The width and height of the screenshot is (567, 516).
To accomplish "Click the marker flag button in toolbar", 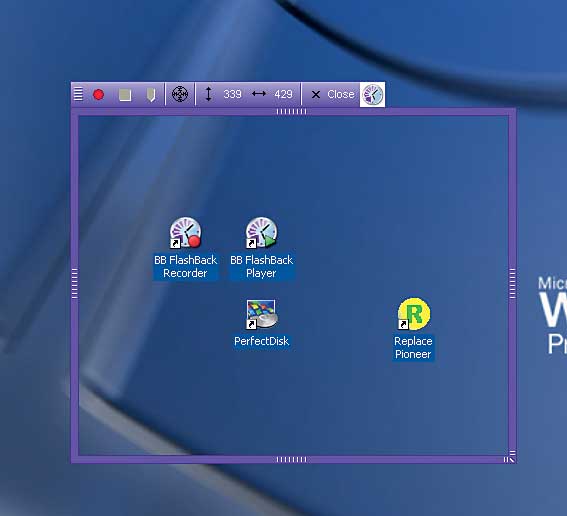I will 151,95.
